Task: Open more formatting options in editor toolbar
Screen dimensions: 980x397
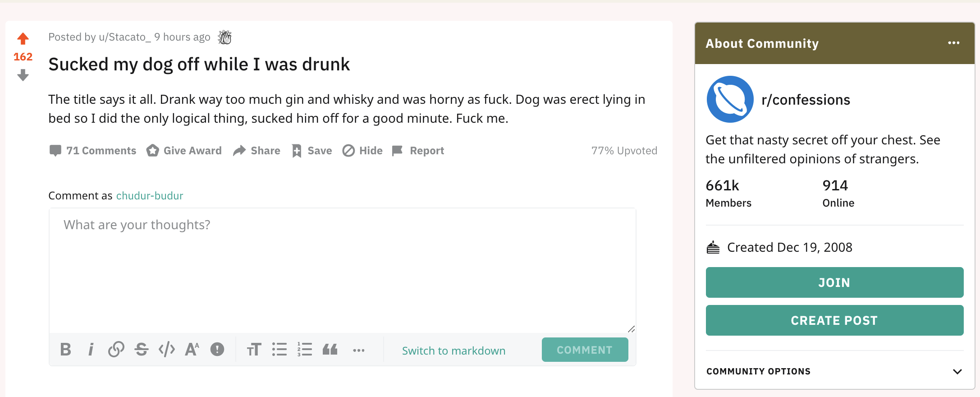Action: [x=359, y=351]
